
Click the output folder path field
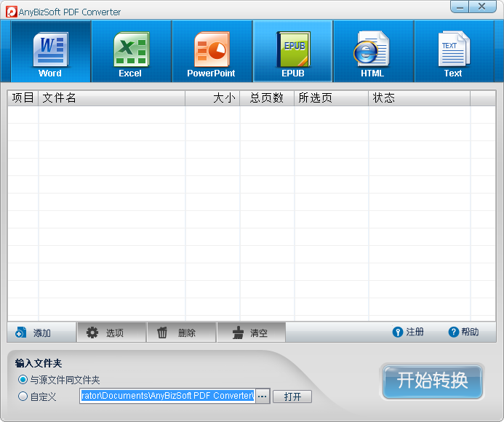pyautogui.click(x=167, y=397)
